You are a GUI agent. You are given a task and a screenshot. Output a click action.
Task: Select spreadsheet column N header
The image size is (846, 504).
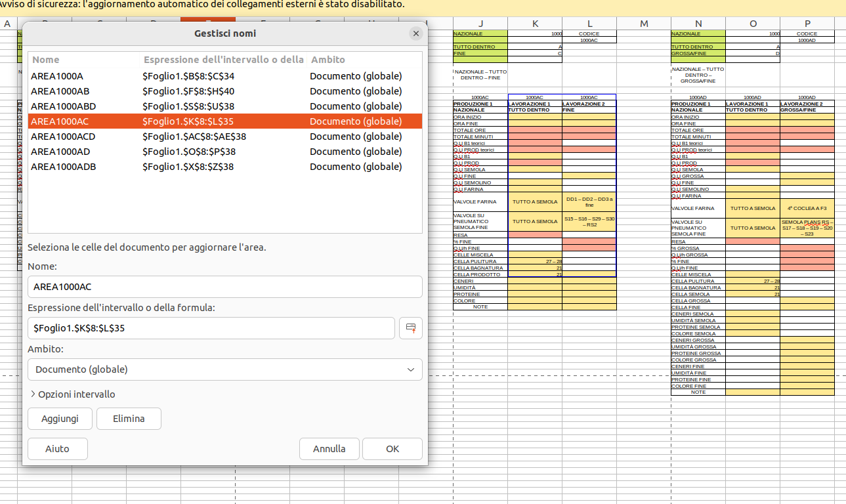point(698,24)
